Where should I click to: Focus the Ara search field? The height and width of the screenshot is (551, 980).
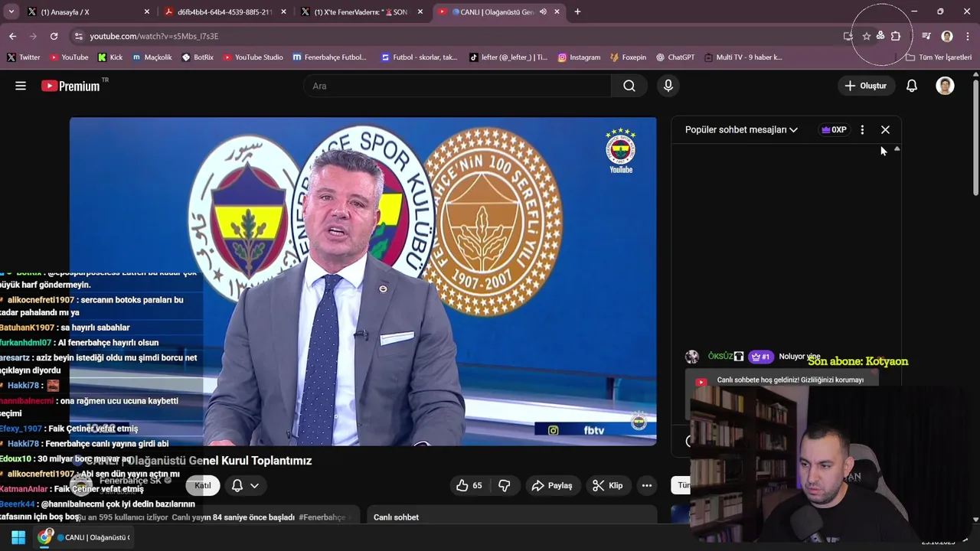tap(457, 86)
